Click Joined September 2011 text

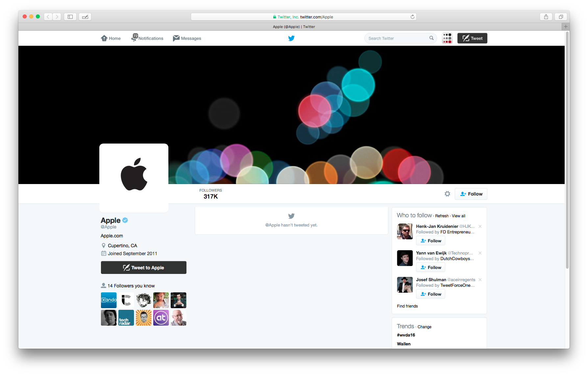click(133, 254)
